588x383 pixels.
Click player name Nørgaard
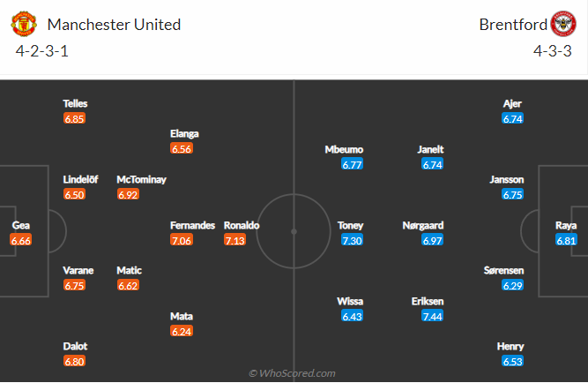(x=423, y=225)
